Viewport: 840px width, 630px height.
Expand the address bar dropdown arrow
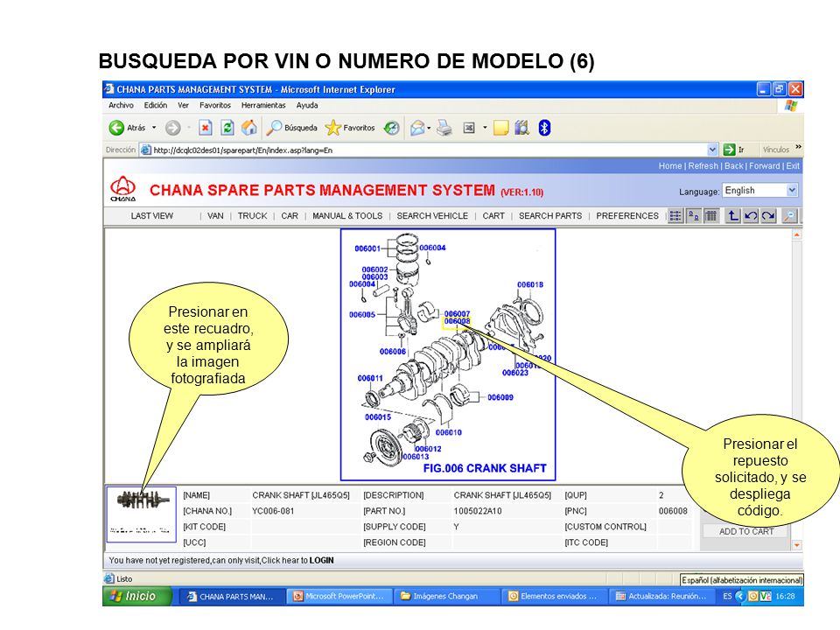pos(712,150)
